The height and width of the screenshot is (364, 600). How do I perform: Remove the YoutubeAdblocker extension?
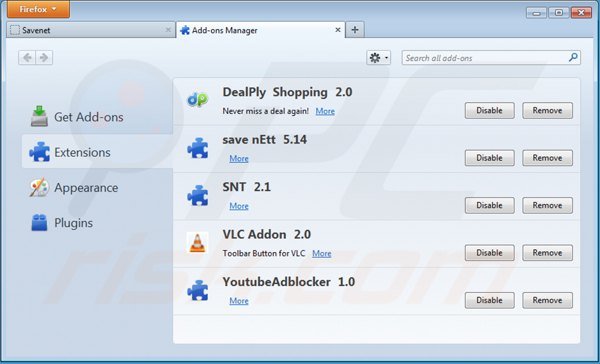(548, 300)
